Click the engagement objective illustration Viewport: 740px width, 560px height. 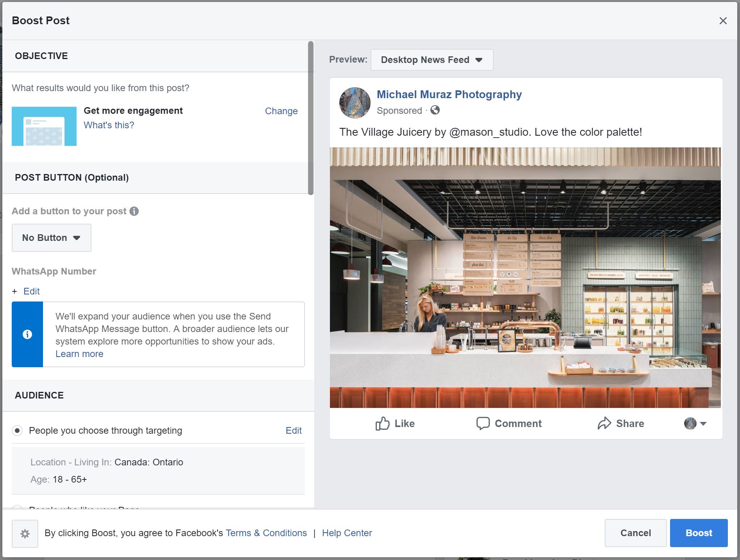click(x=44, y=126)
